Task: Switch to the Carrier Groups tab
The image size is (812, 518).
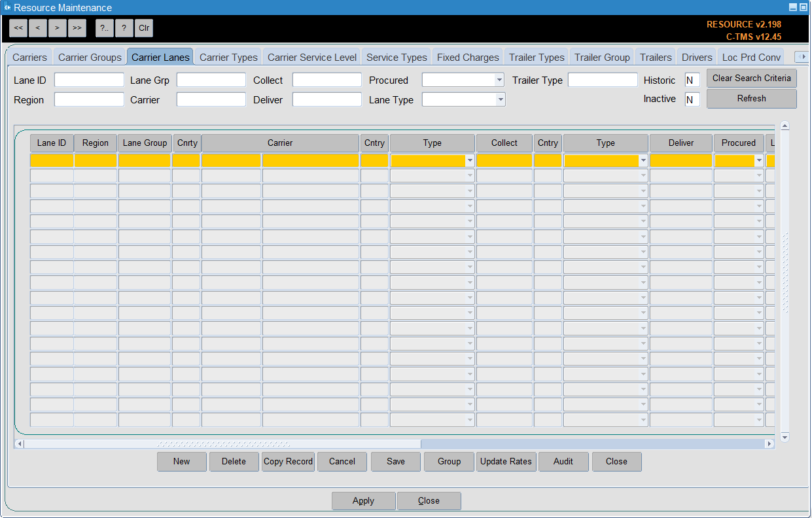Action: 90,57
